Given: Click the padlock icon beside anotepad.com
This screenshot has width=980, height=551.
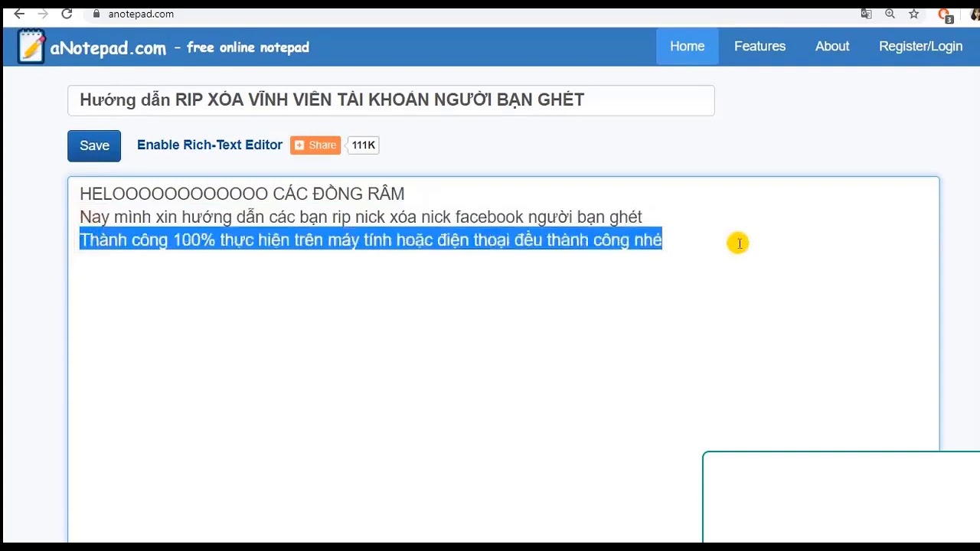Looking at the screenshot, I should point(96,14).
